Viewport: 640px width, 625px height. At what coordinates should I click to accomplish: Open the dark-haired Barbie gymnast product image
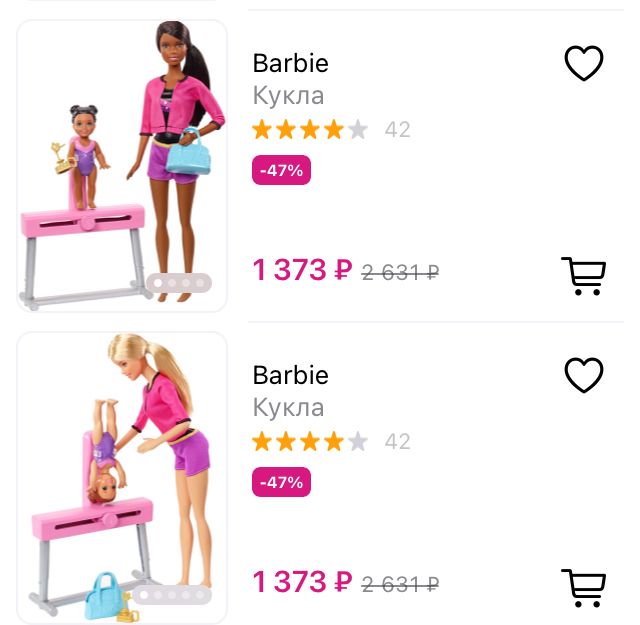122,166
